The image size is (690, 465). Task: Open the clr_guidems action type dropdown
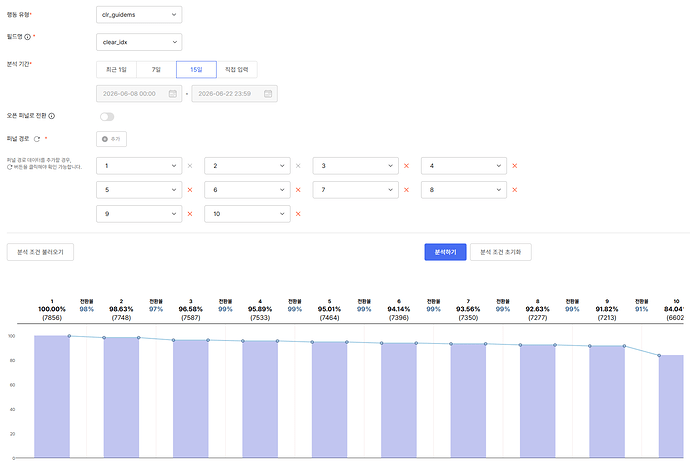click(x=139, y=15)
